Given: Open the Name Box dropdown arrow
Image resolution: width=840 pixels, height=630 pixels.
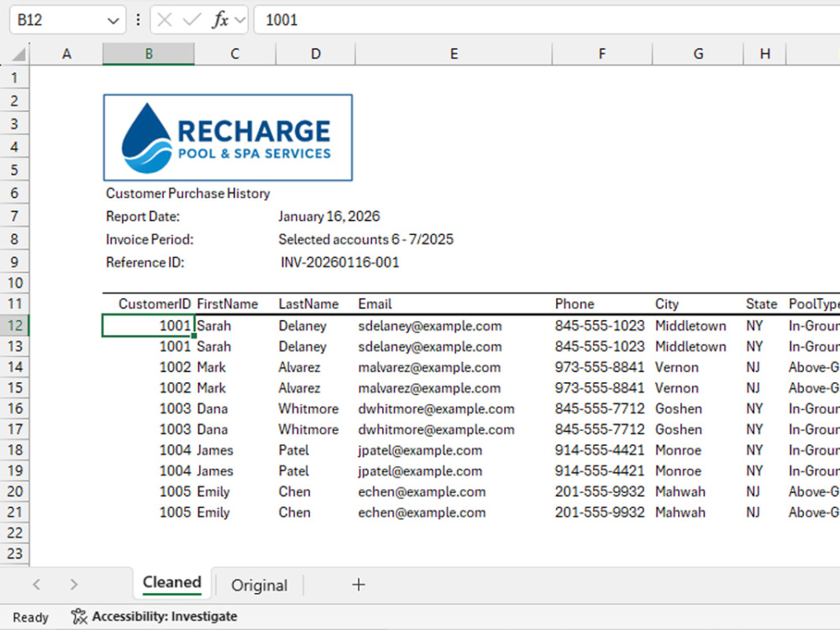Looking at the screenshot, I should tap(113, 20).
